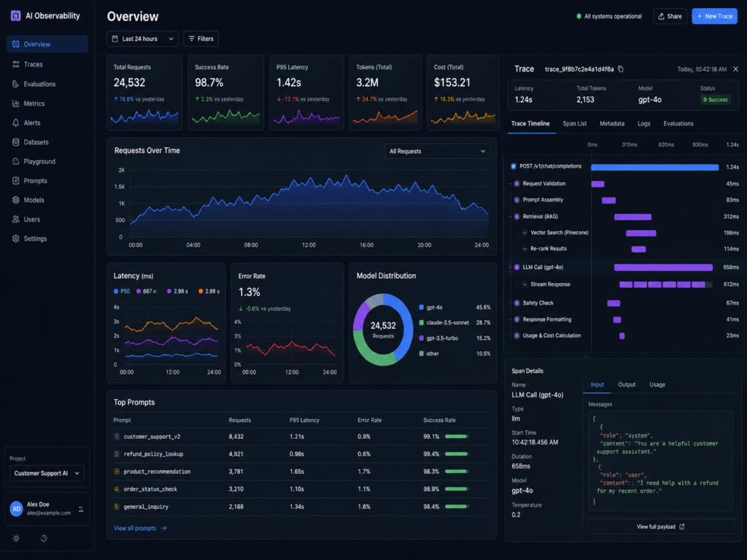The height and width of the screenshot is (560, 747).
Task: Expand the Stream Response span
Action: click(x=525, y=284)
